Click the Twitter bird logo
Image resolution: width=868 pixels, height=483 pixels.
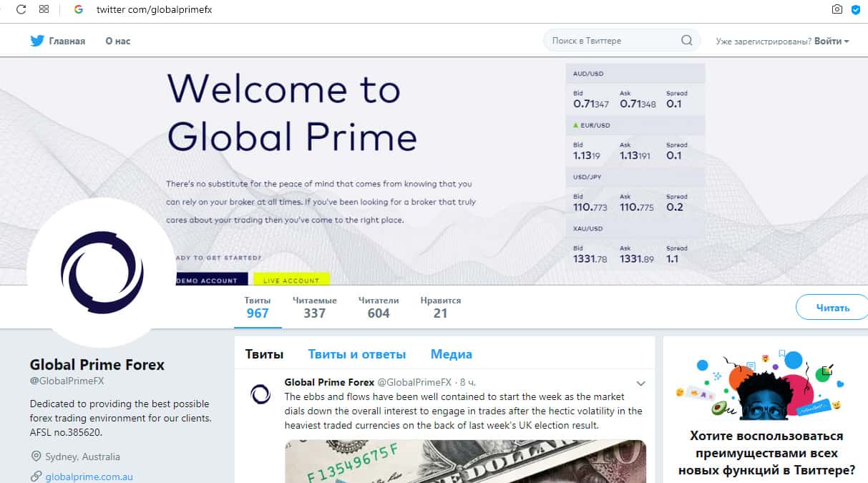(x=37, y=41)
